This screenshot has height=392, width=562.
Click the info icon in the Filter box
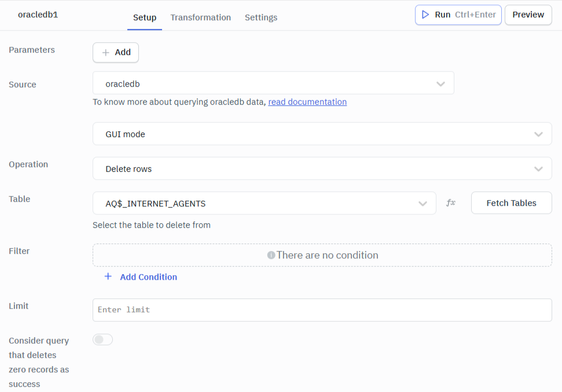[271, 255]
